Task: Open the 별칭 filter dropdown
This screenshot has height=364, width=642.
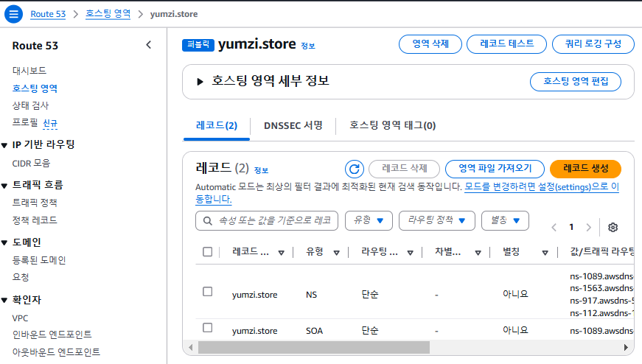Action: tap(505, 221)
